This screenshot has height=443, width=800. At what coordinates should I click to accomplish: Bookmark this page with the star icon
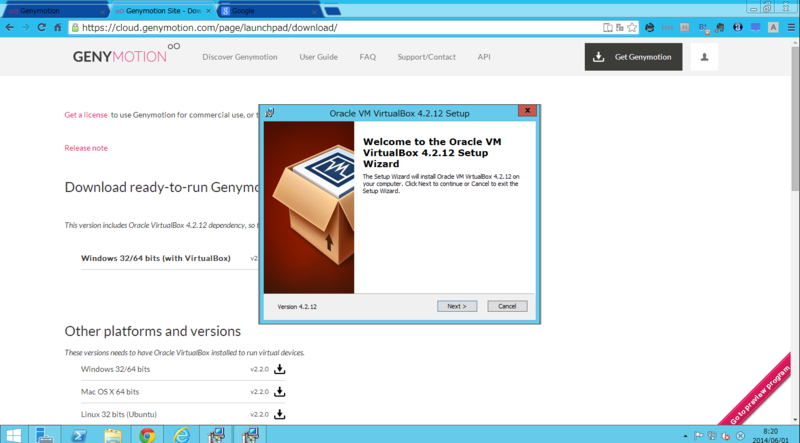click(632, 28)
